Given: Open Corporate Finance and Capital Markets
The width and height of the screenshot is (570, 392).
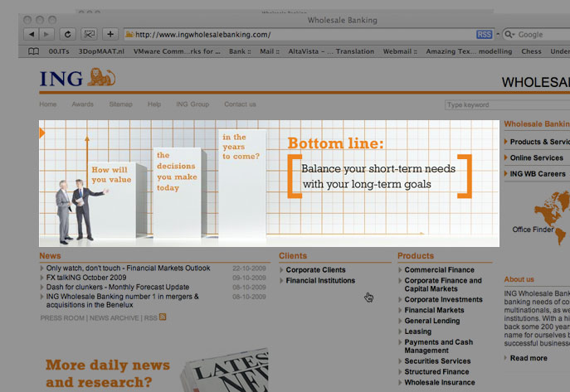Looking at the screenshot, I should [x=443, y=285].
